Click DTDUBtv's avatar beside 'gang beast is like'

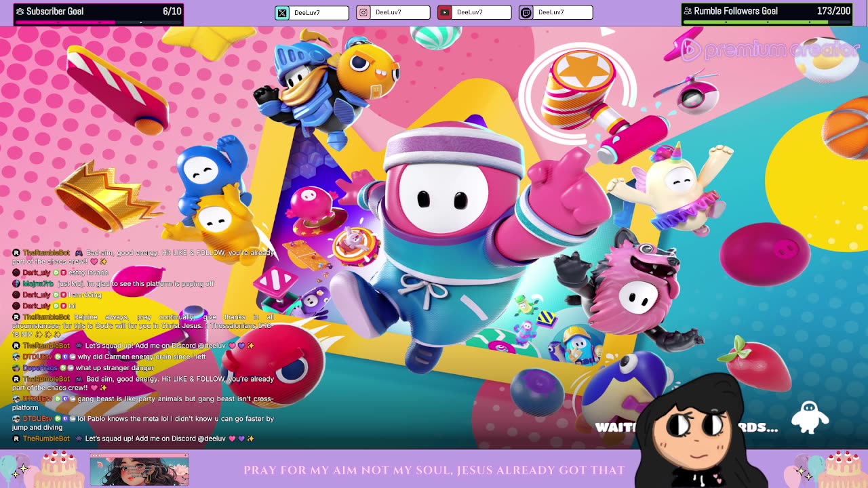point(16,399)
